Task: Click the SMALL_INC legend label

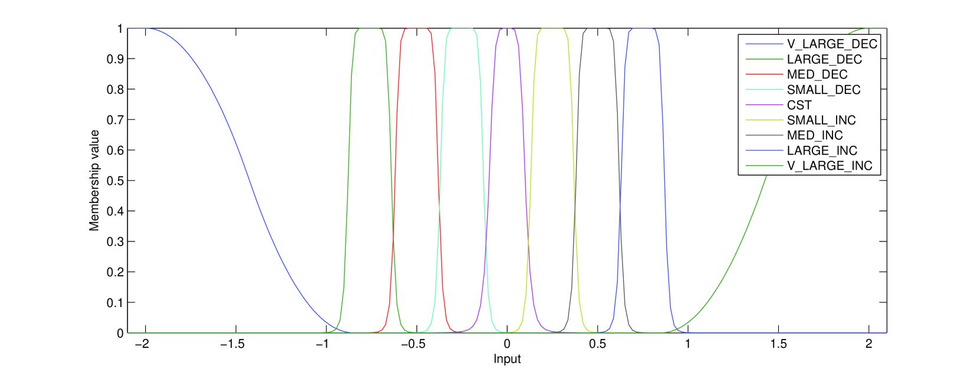Action: [x=821, y=120]
